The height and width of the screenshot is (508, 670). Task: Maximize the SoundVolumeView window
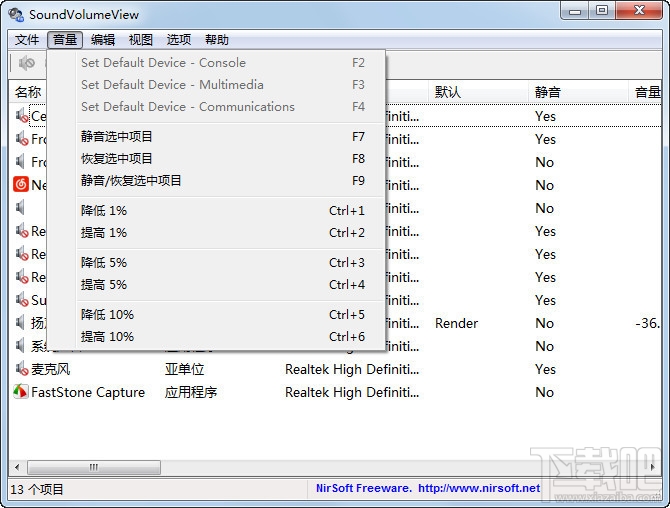point(602,11)
